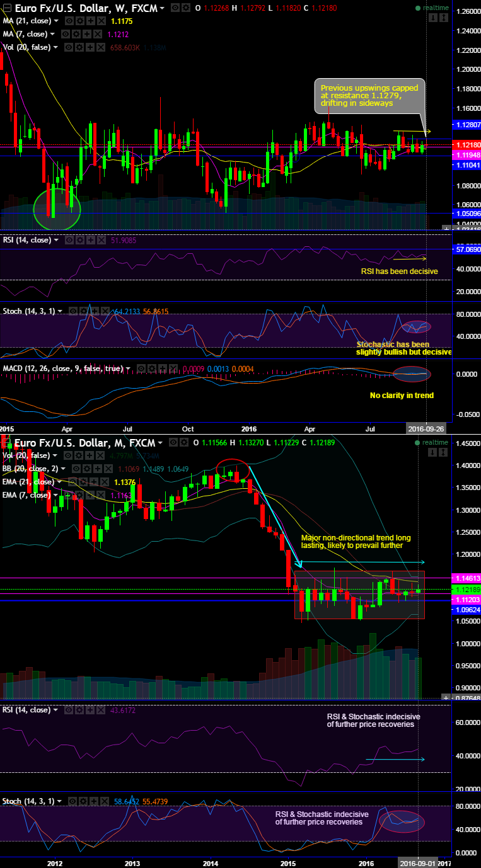Screen dimensions: 481x868
Task: Open gear settings for weekly RSI
Action: click(x=80, y=240)
